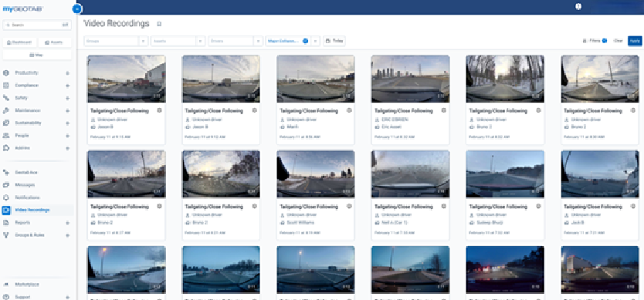Image resolution: width=644 pixels, height=300 pixels.
Task: Click the blue Video Recordings camera icon
Action: tap(6, 210)
